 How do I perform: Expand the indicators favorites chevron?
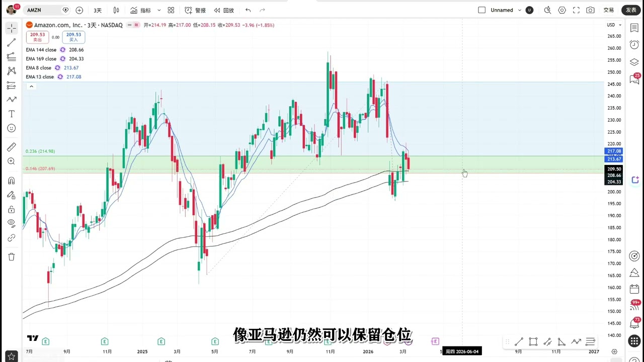(159, 10)
